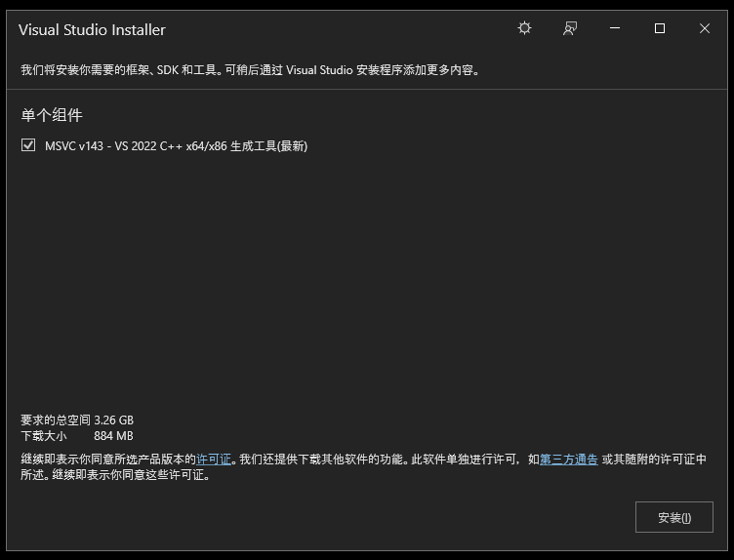Viewport: 734px width, 560px height.
Task: Click the empty title bar area
Action: pyautogui.click(x=342, y=29)
